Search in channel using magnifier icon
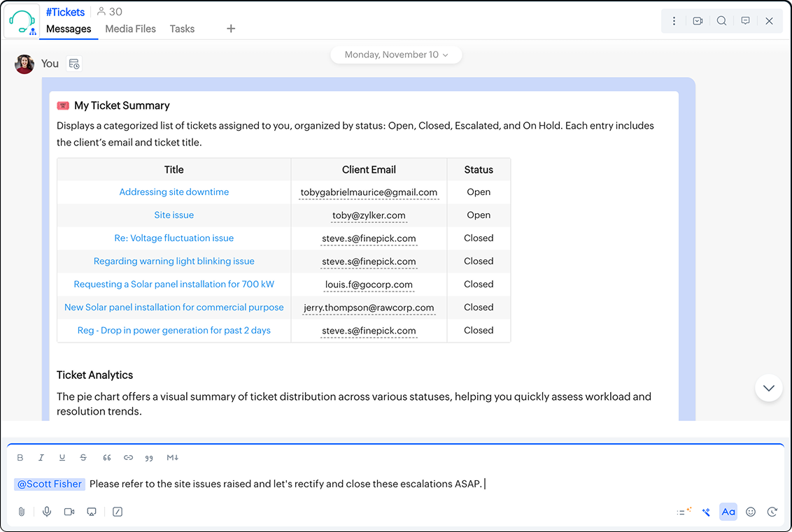Screen dimensions: 792x532 pyautogui.click(x=721, y=21)
